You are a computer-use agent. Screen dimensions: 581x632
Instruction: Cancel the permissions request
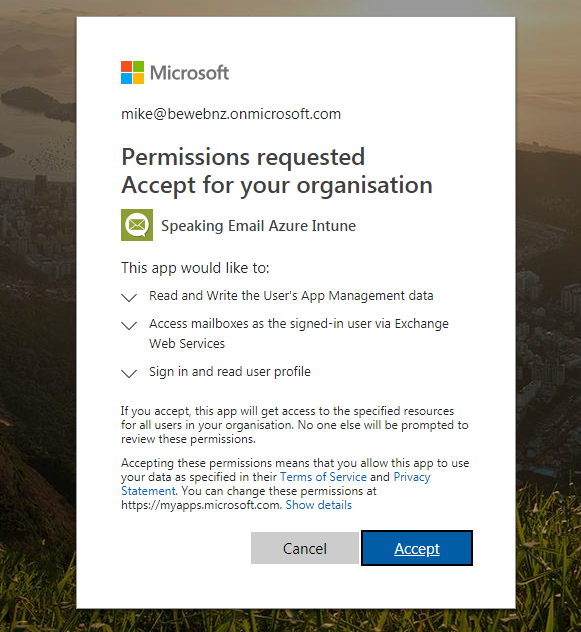(305, 548)
